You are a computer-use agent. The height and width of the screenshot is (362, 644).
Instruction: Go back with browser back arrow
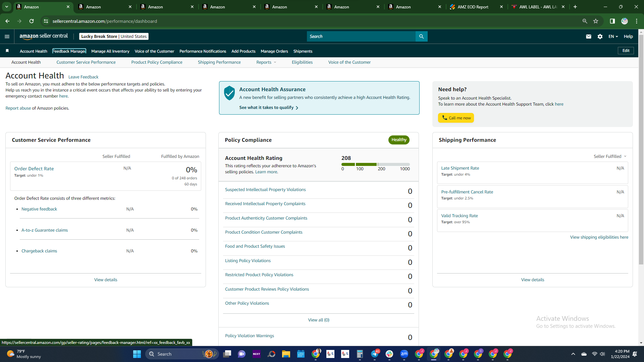7,21
